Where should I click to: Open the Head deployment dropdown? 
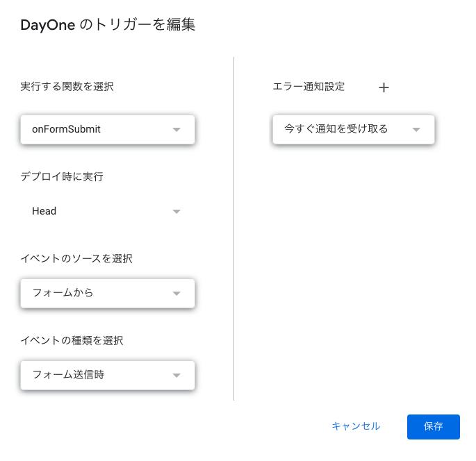[x=108, y=211]
